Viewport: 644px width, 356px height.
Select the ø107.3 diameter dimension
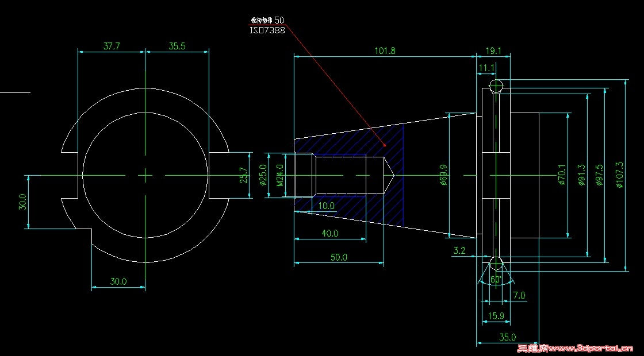pos(620,175)
